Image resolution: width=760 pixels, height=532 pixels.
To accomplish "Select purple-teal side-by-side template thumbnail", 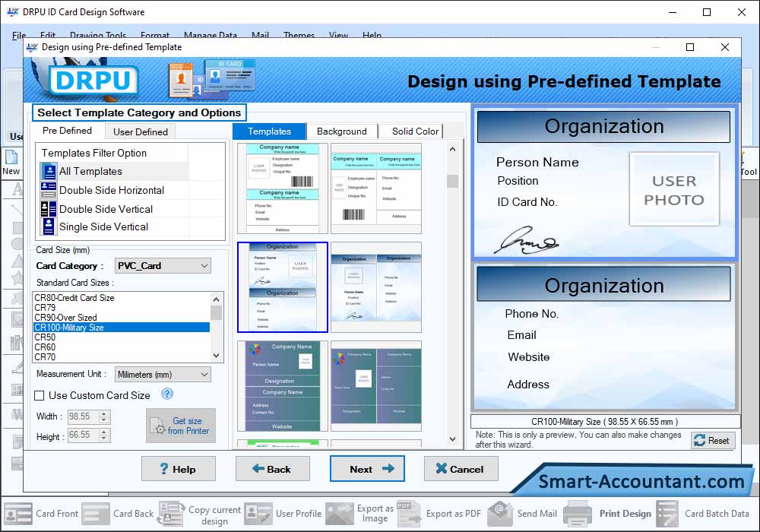I will click(x=376, y=386).
